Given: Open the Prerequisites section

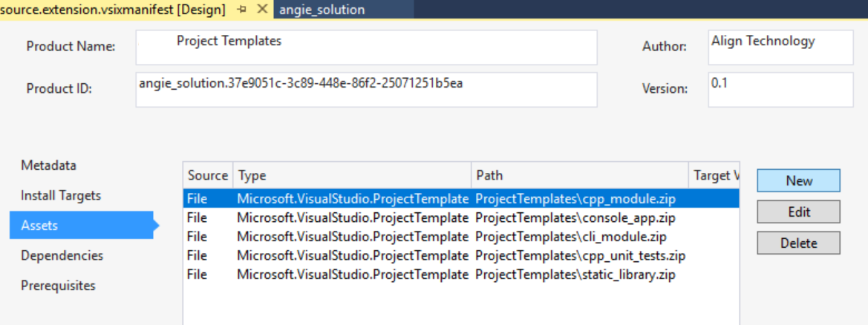Looking at the screenshot, I should click(x=58, y=286).
